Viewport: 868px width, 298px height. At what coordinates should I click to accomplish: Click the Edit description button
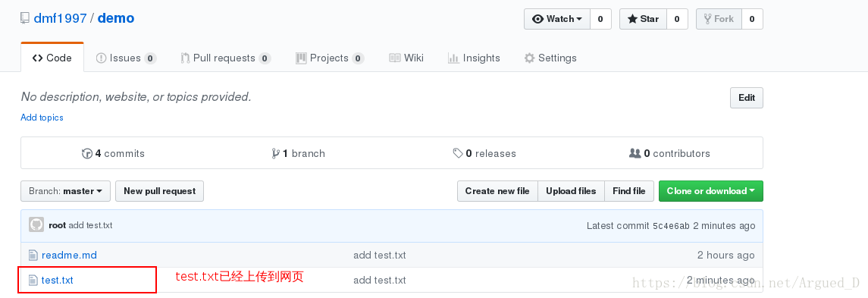click(746, 98)
